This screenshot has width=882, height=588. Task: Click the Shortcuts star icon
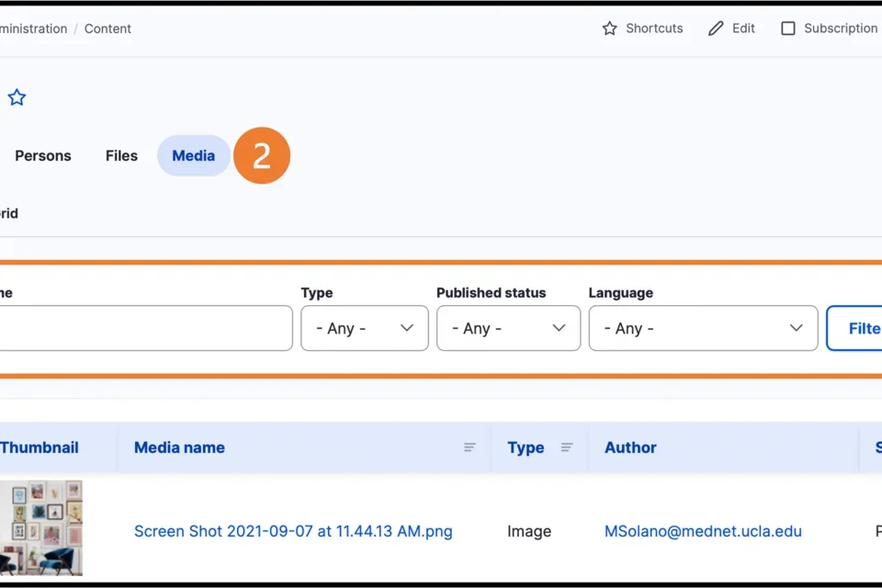tap(610, 28)
